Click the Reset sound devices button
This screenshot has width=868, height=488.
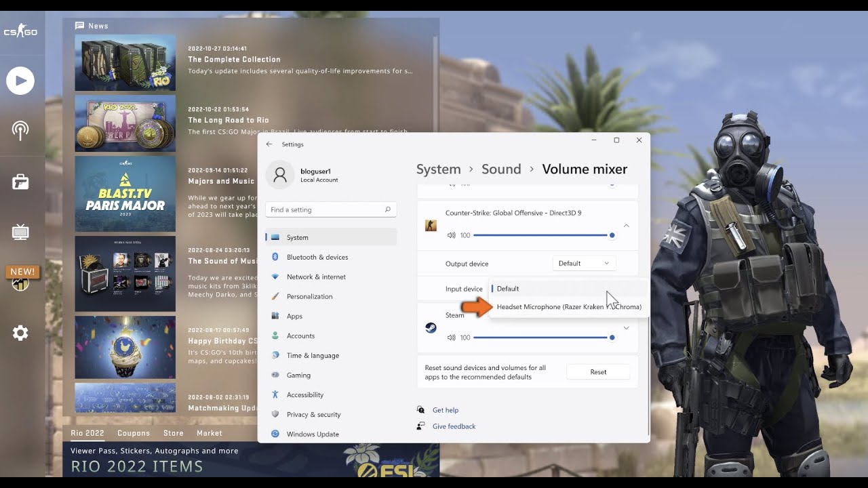point(598,372)
